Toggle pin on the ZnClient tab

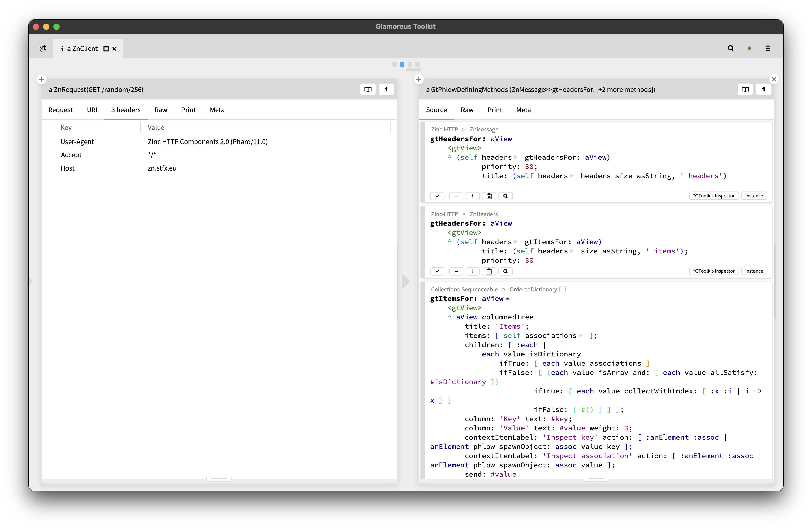(106, 48)
